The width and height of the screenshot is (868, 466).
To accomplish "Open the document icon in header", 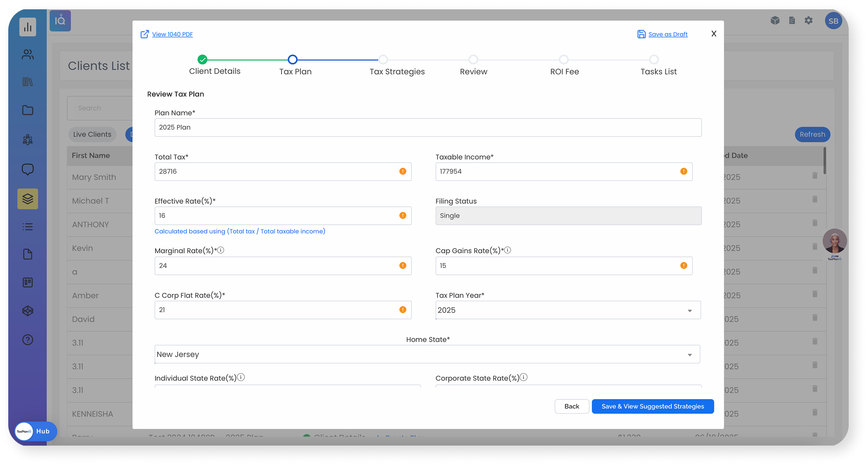I will [792, 21].
